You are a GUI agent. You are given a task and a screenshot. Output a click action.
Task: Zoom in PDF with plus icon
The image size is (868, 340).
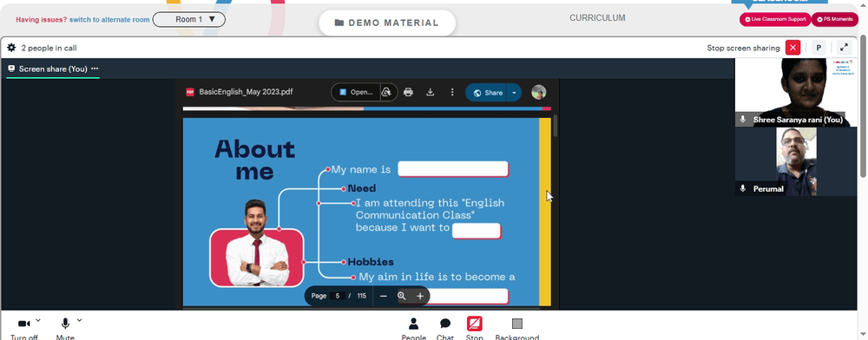click(420, 297)
